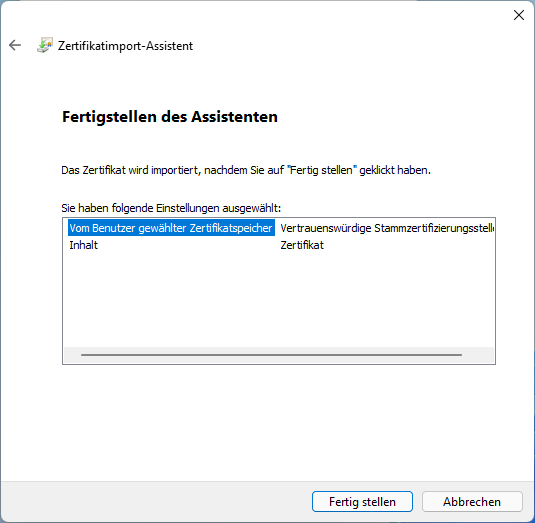Click the Zertifikat value in the list
Image resolution: width=535 pixels, height=523 pixels.
coord(302,245)
